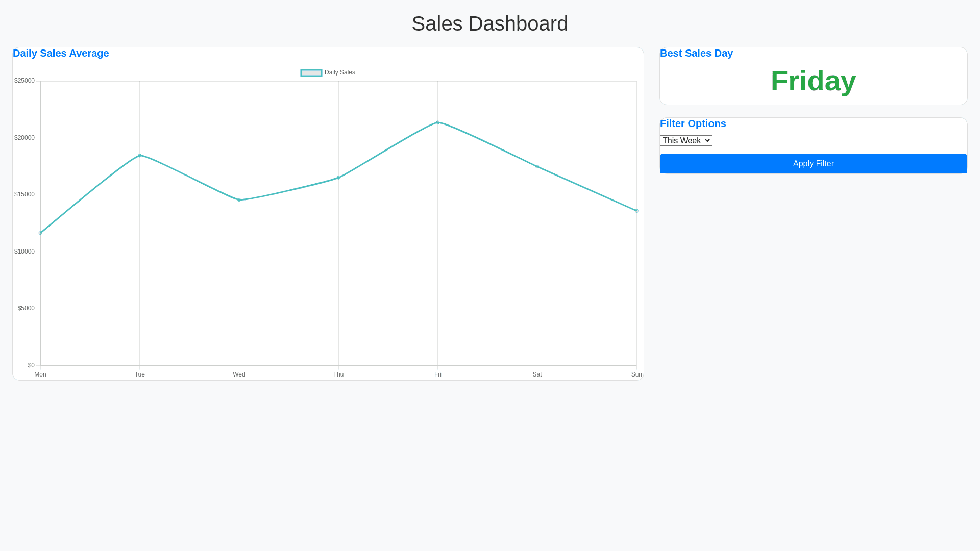Click the Thursday data point
This screenshot has height=551, width=980.
(x=338, y=178)
